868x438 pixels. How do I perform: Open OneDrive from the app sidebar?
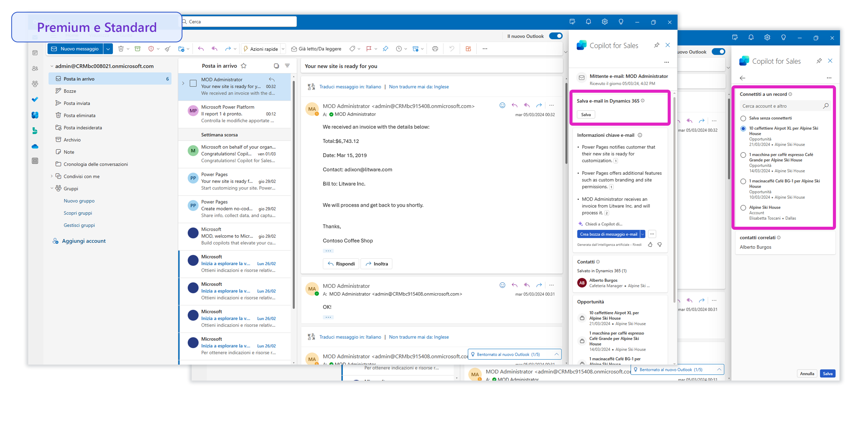[x=35, y=146]
